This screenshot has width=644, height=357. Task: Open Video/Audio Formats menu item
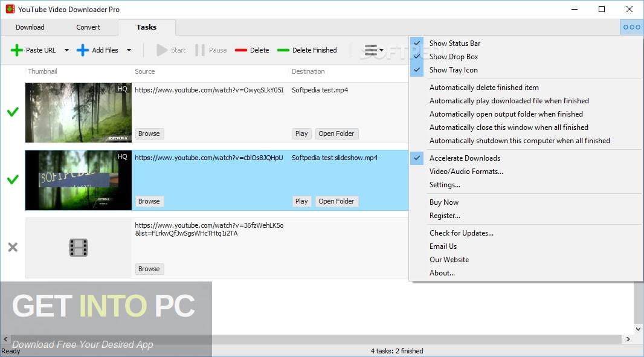[526, 172]
